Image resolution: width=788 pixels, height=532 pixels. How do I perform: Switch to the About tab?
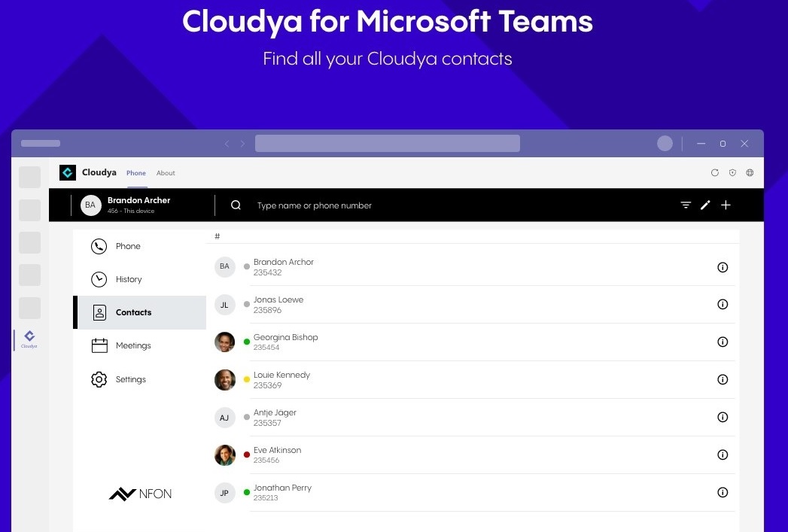point(166,173)
